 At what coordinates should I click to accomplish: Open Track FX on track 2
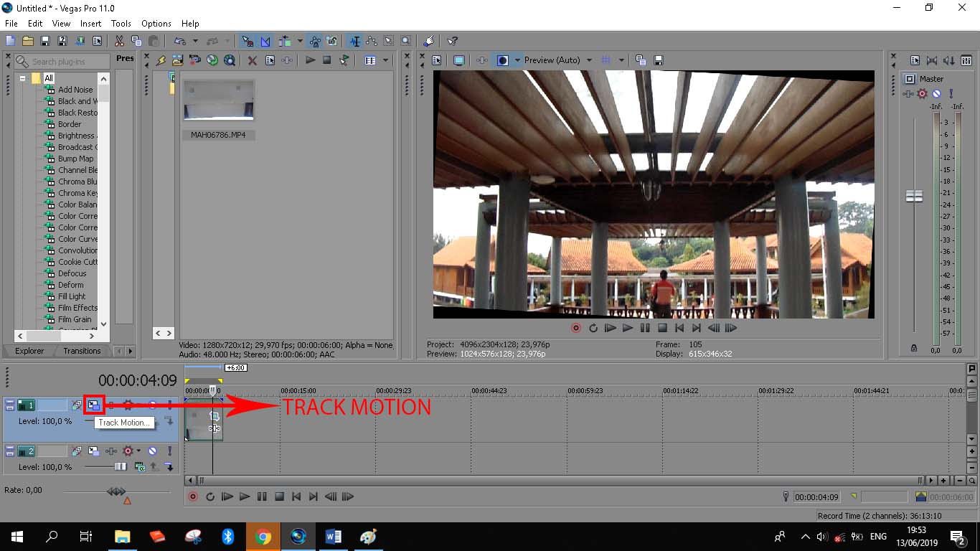[128, 451]
